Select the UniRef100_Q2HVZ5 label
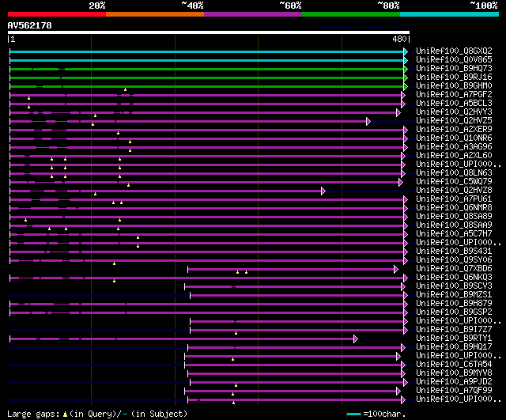The image size is (506, 420). tap(454, 121)
